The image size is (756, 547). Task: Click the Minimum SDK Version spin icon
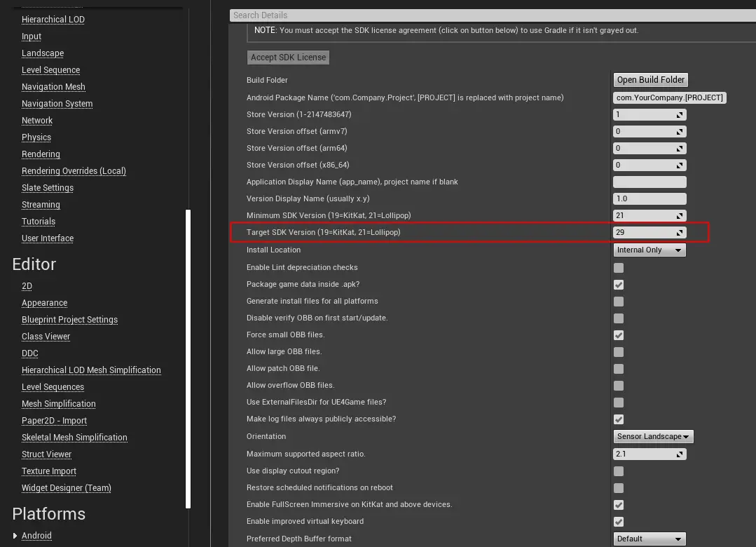point(680,216)
